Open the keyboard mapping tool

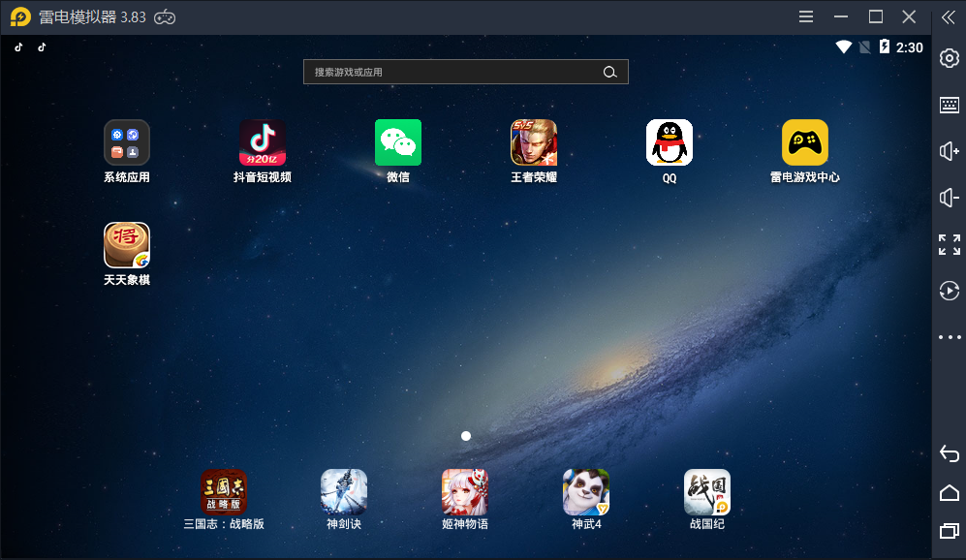click(x=950, y=106)
